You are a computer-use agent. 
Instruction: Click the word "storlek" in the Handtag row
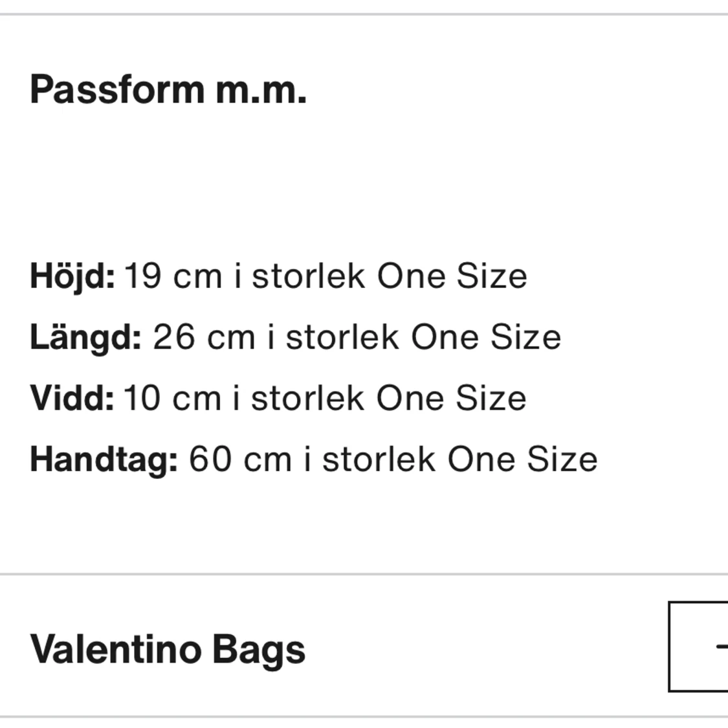pos(379,459)
